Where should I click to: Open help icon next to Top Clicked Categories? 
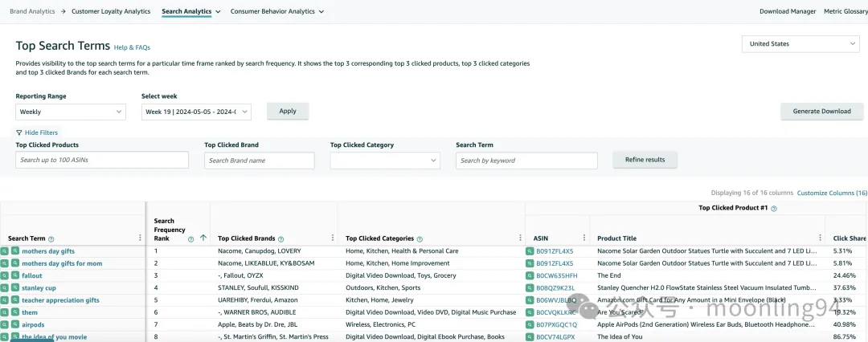tap(420, 239)
